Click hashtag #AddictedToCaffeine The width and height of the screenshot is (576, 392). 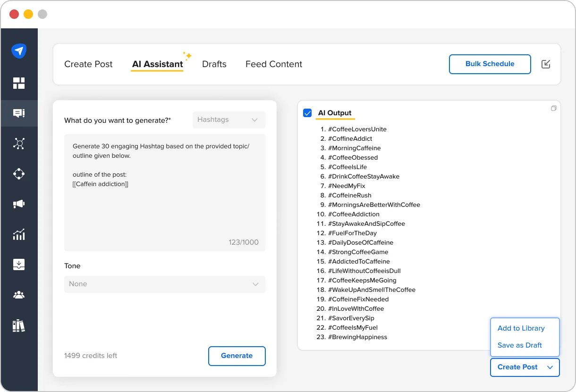[x=359, y=262]
